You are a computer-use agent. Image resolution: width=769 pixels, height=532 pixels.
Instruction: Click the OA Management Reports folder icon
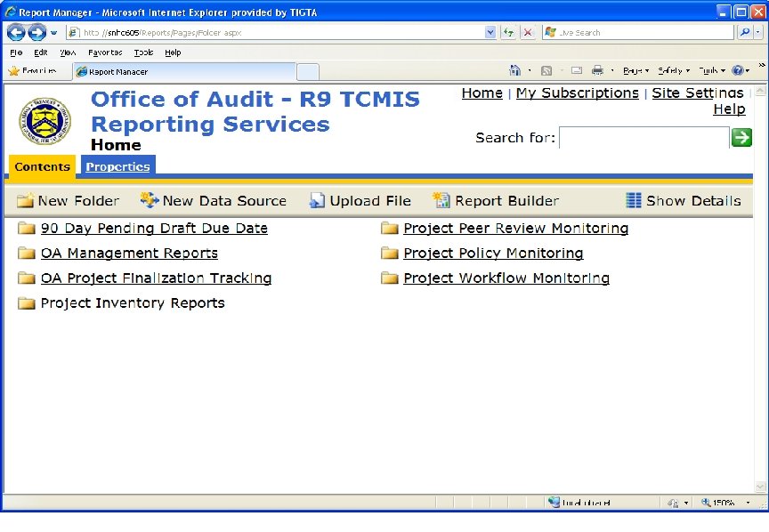pyautogui.click(x=27, y=254)
